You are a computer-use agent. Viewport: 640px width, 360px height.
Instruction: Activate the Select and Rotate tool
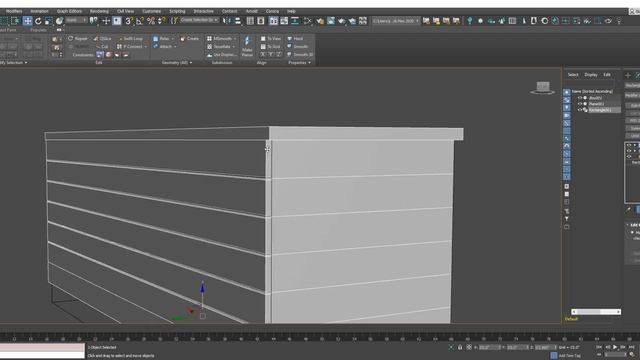[38, 21]
